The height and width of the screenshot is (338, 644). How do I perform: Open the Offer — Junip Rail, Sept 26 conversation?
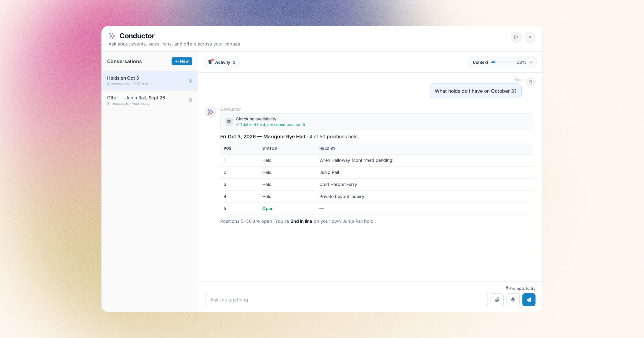point(150,100)
